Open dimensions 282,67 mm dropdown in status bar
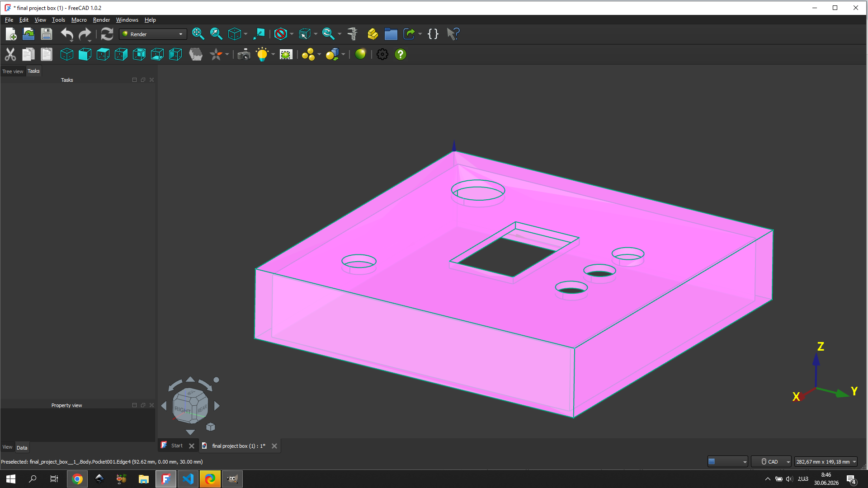The image size is (868, 488). pyautogui.click(x=826, y=461)
